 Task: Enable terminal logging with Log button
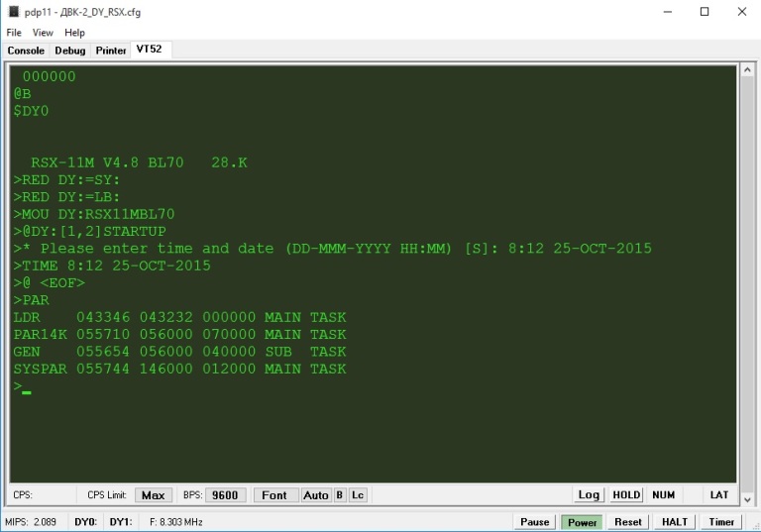589,495
